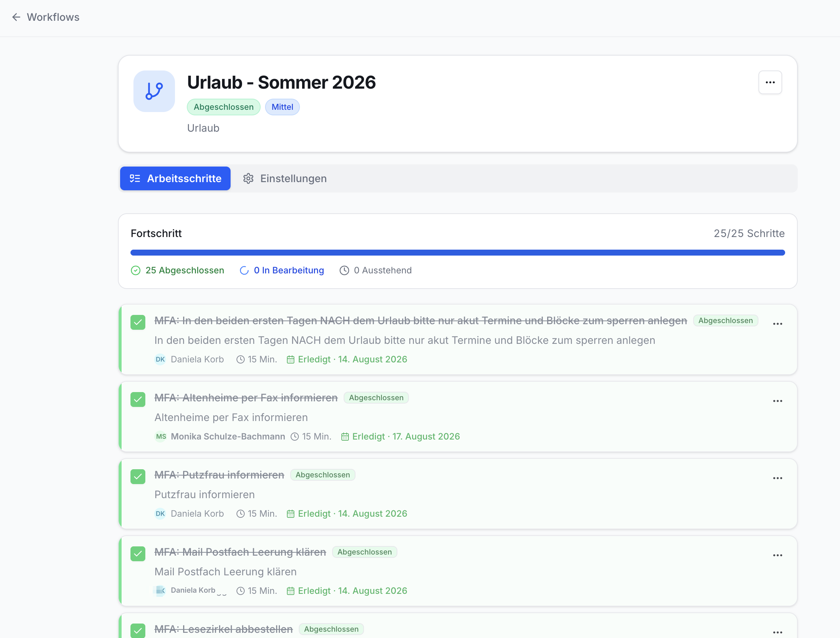Click the Abgeschlossen badge on the Putzfrau informieren step
The width and height of the screenshot is (840, 638).
[x=323, y=475]
